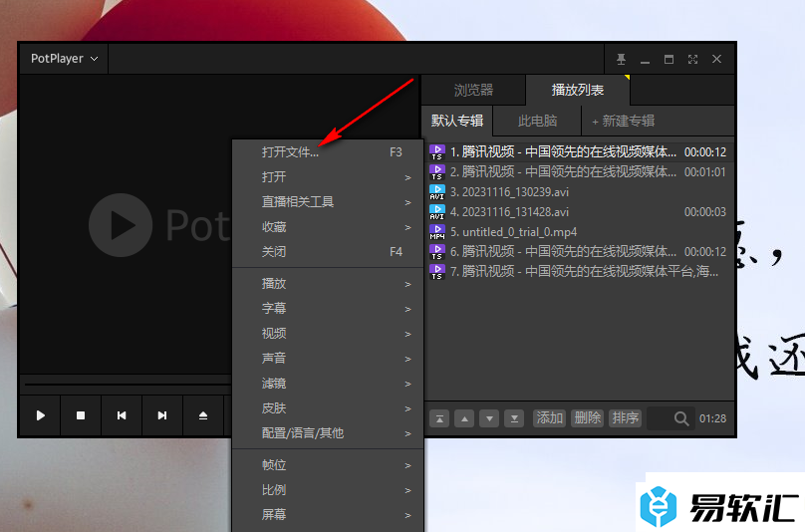Viewport: 805px width, 532px height.
Task: Expand the 收藏 submenu
Action: (x=329, y=227)
